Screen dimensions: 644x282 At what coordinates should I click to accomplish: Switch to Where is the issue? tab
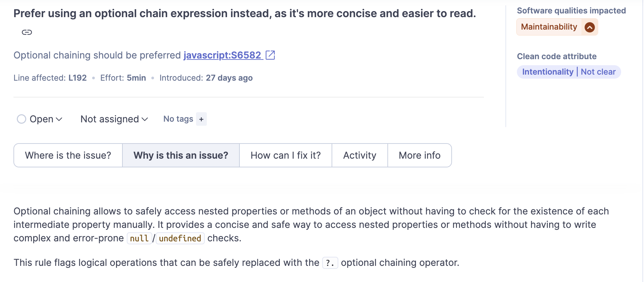point(68,155)
